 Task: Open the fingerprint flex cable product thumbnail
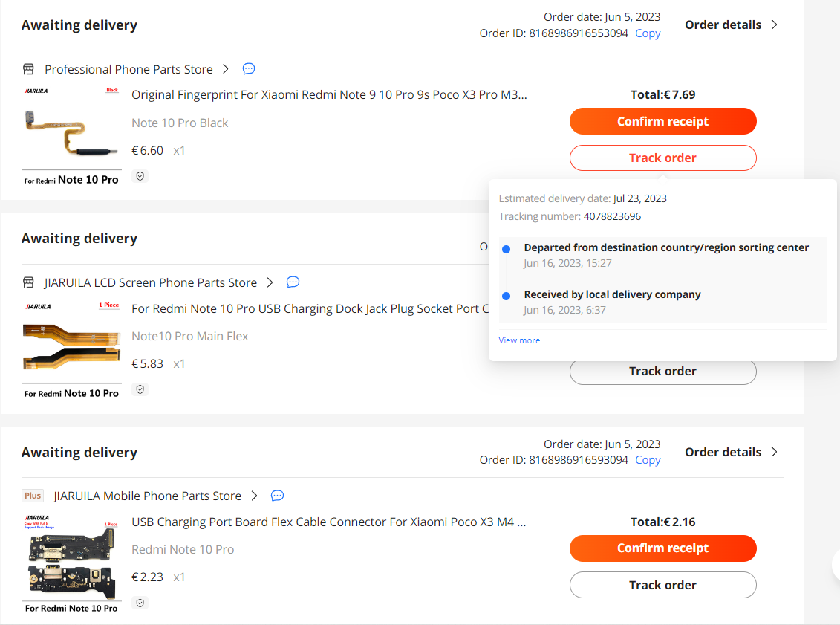click(x=72, y=135)
